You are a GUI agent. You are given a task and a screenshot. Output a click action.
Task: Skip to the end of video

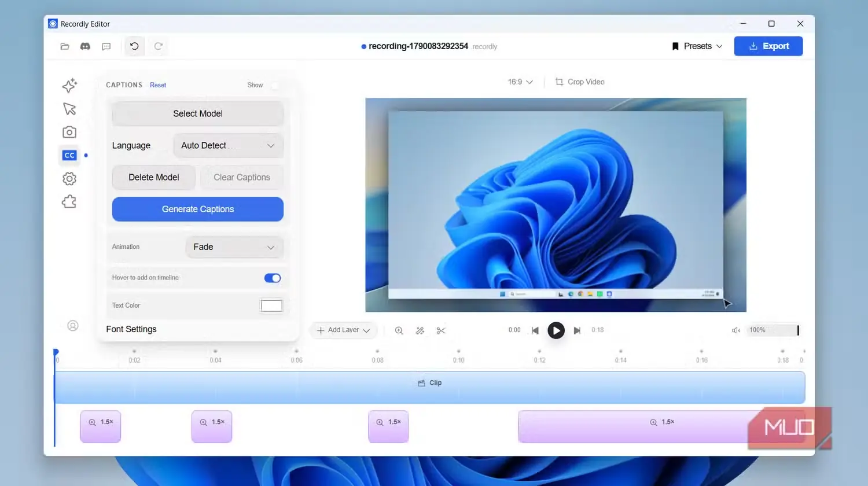577,330
